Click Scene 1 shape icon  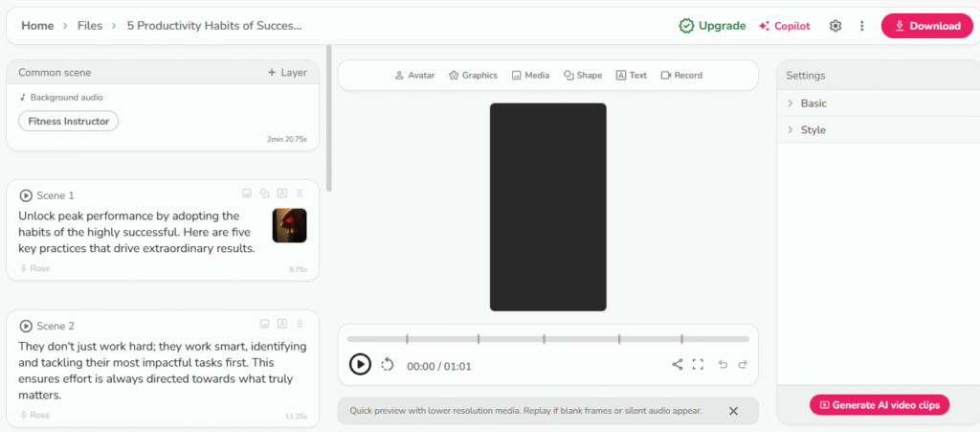click(264, 193)
